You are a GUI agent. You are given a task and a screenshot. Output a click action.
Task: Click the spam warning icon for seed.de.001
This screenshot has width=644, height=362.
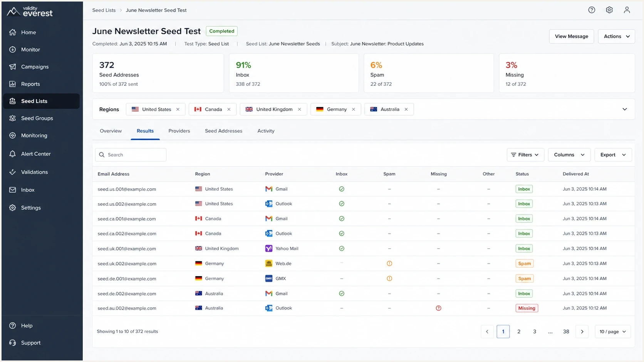pyautogui.click(x=389, y=279)
